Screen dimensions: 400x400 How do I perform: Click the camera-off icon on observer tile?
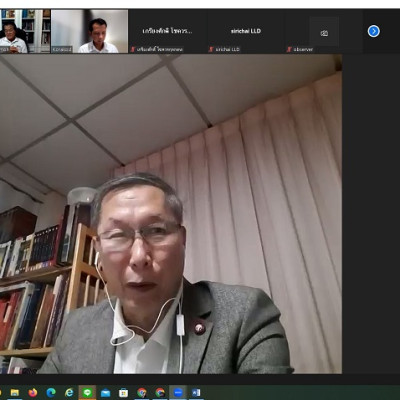pos(324,33)
